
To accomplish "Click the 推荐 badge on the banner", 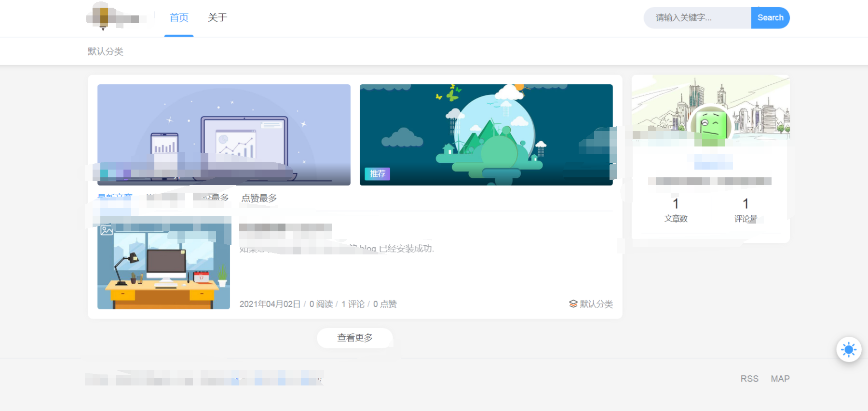I will pos(377,174).
